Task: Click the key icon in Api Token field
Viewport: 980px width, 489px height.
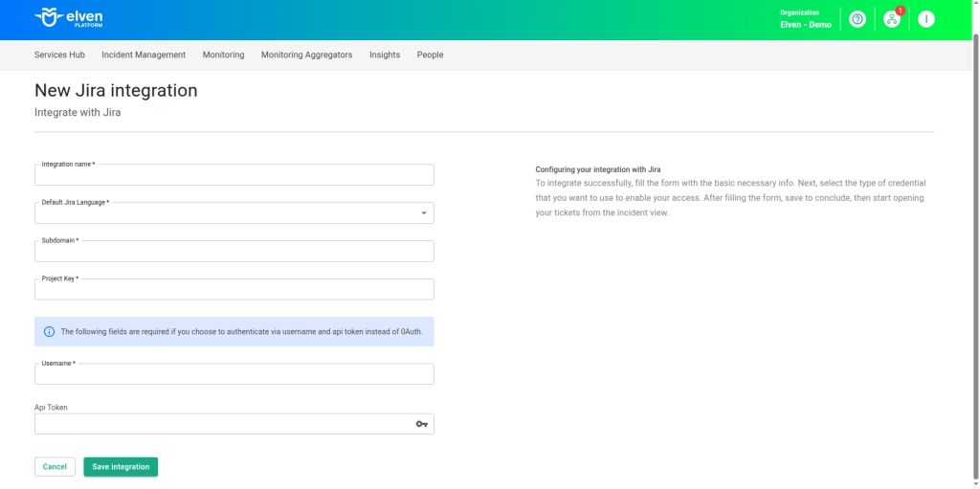Action: tap(421, 424)
